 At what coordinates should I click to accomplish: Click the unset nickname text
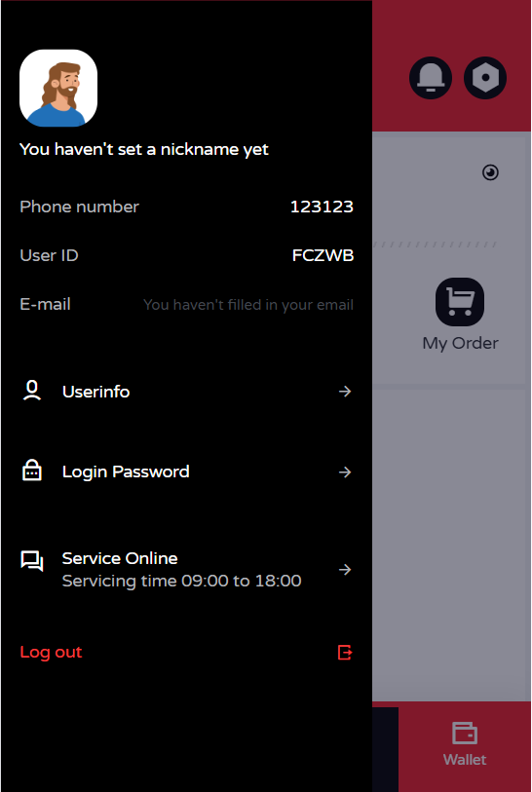click(144, 149)
